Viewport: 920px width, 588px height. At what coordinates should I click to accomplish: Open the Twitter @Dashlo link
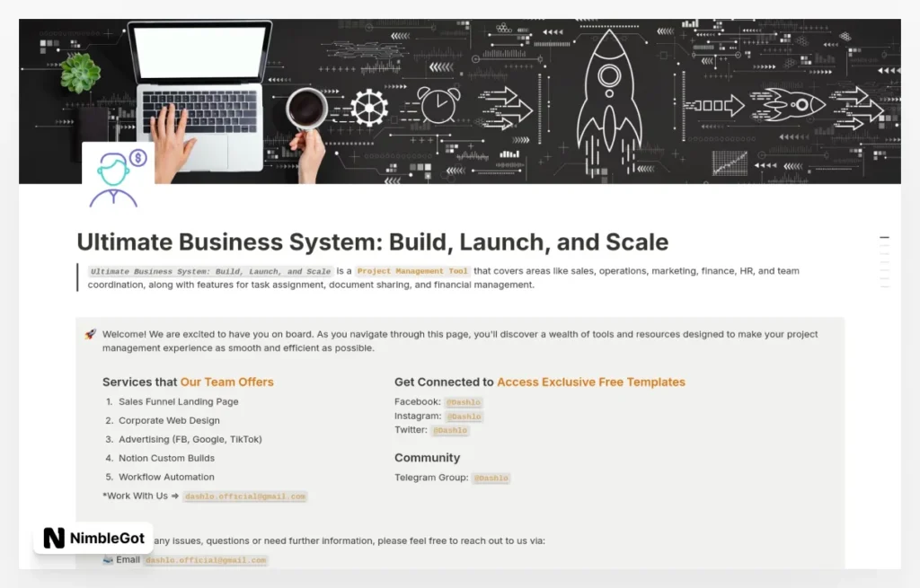(x=450, y=430)
